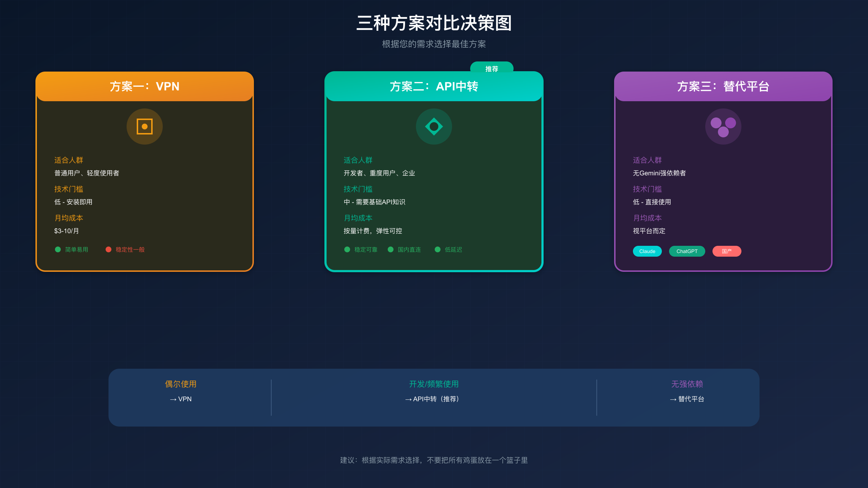The width and height of the screenshot is (868, 488).
Task: Switch to the 方案一：VPN header tab
Action: point(144,86)
